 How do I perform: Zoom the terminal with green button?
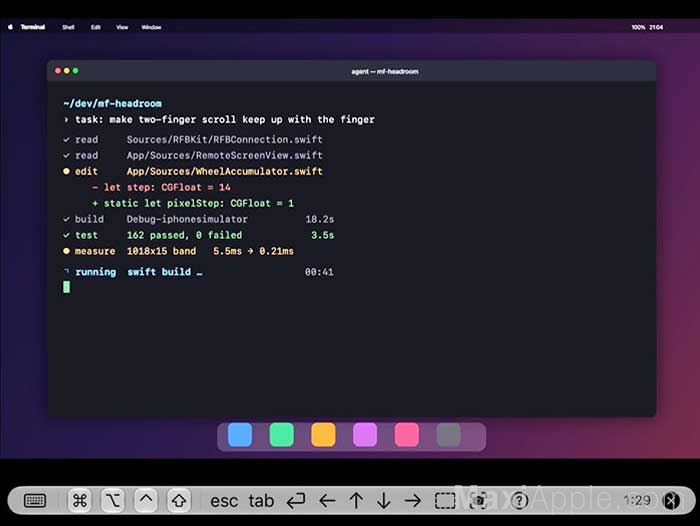click(75, 71)
